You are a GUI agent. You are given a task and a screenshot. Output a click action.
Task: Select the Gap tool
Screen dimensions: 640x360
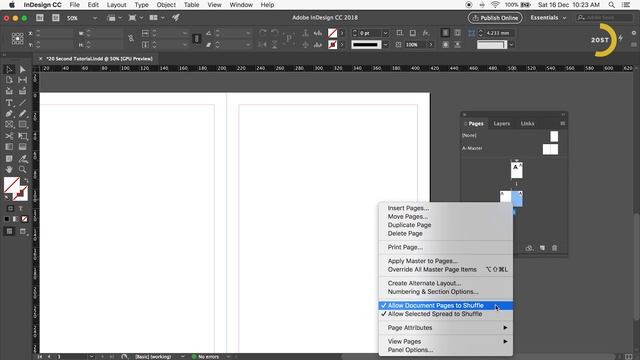tap(22, 80)
